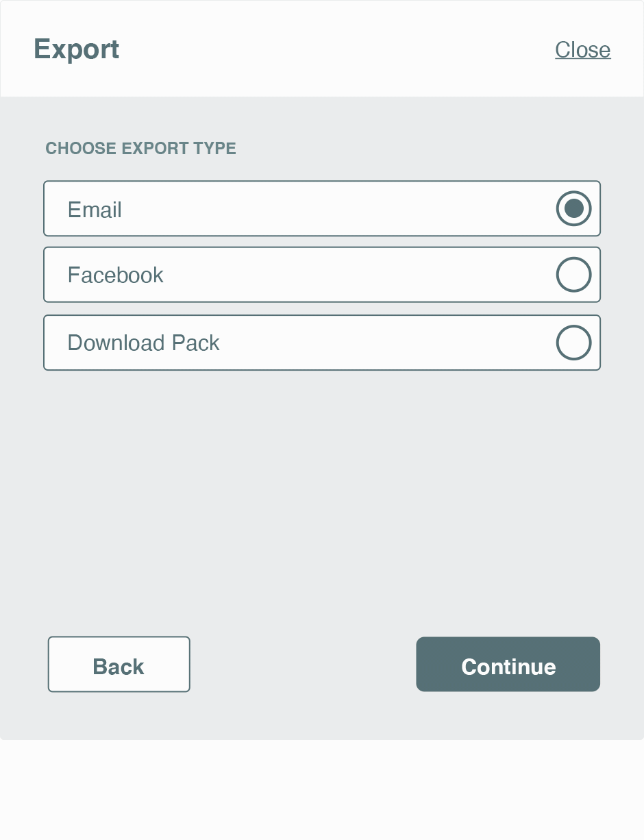Choose Facebook as the export type
The image size is (644, 840).
click(322, 275)
